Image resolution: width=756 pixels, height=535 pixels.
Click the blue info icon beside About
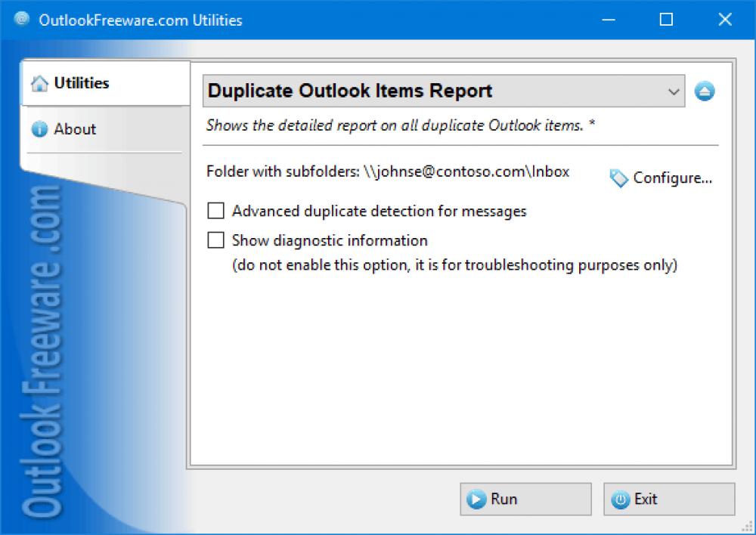(39, 128)
